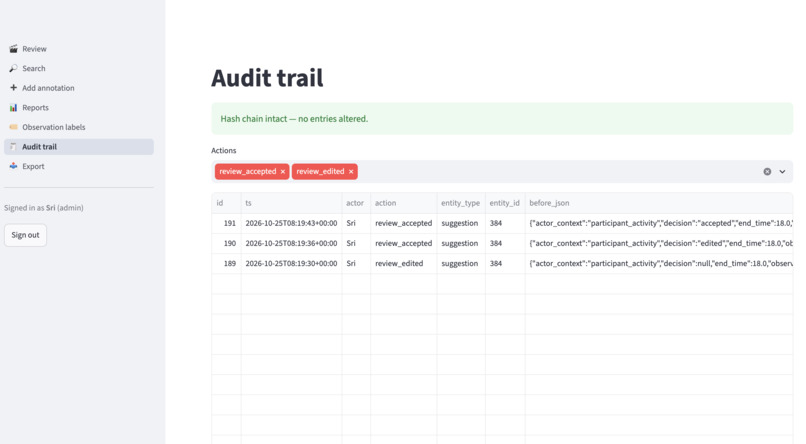Select the Audit trail nav item
806x444 pixels.
click(79, 146)
